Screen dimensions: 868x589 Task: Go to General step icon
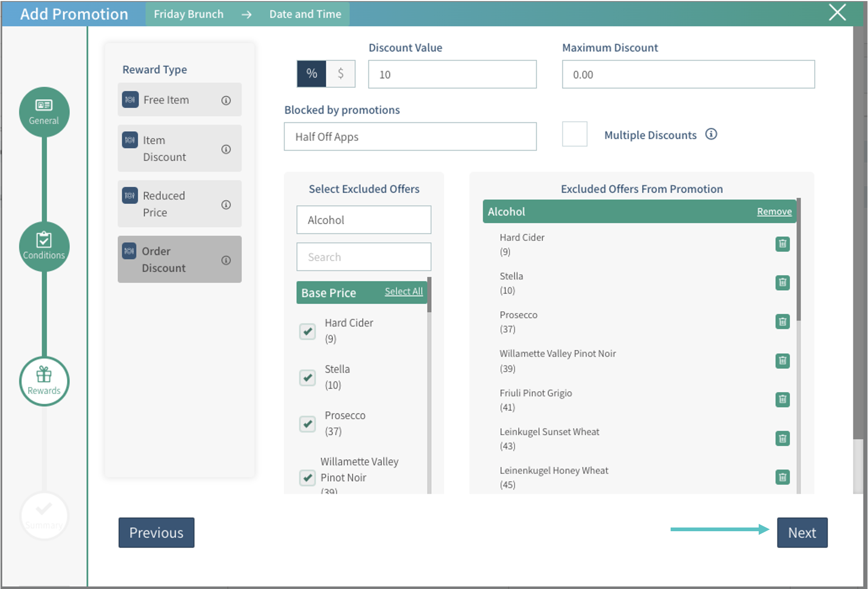click(44, 112)
